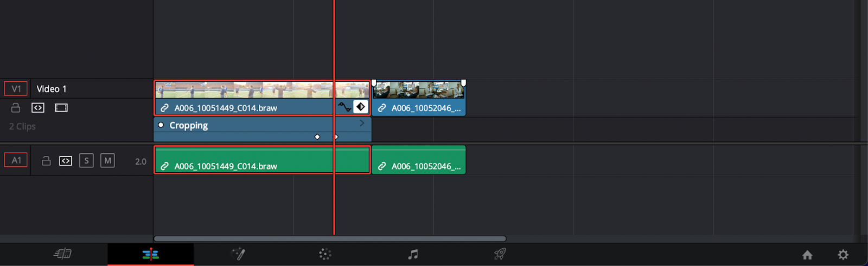Collapse the Cropping keyframe track chevron
Screen dimensions: 868x266
click(362, 124)
